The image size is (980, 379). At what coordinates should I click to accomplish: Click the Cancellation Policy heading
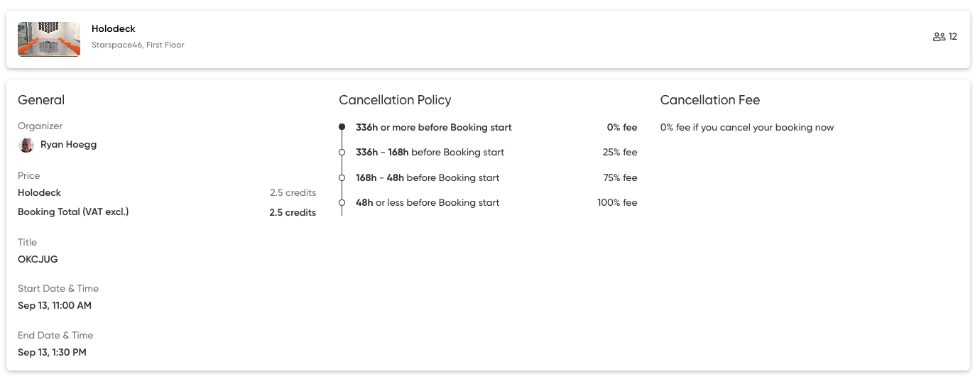pyautogui.click(x=395, y=100)
